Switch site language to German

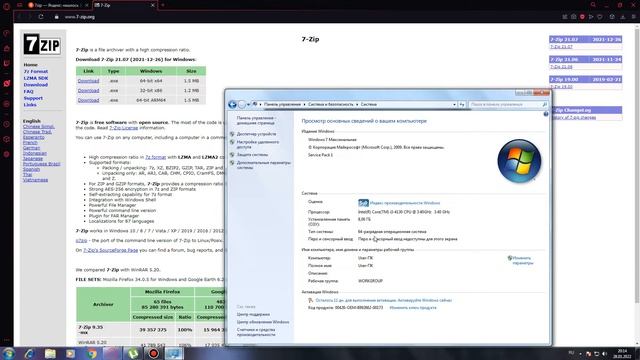coord(31,148)
